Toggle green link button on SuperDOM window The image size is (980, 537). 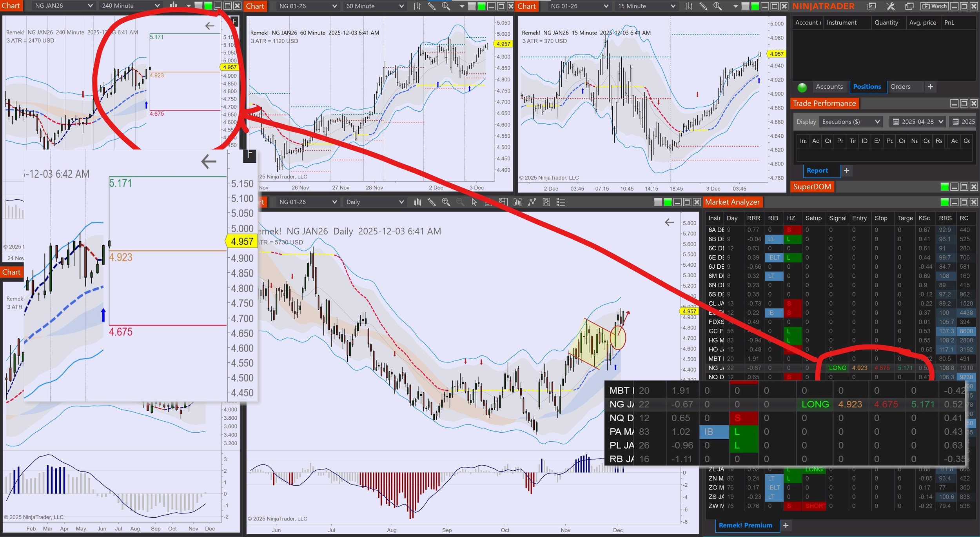[x=945, y=187]
